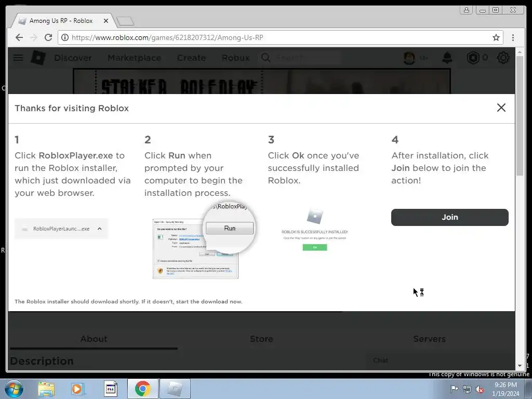Click the vertical page scrollbar thumb
Screen dimensions: 532x399
[x=520, y=116]
